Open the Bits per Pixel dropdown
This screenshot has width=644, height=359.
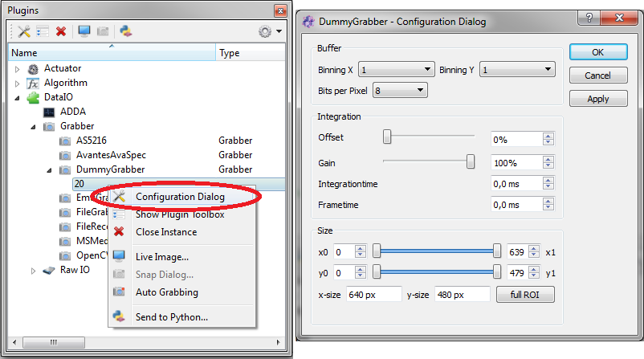tap(400, 91)
